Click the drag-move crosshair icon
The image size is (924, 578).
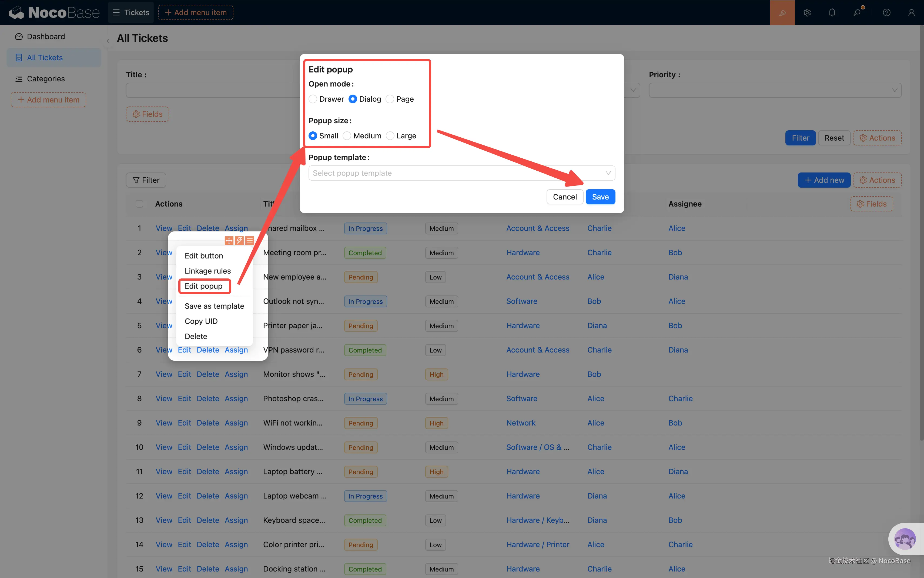coord(229,240)
